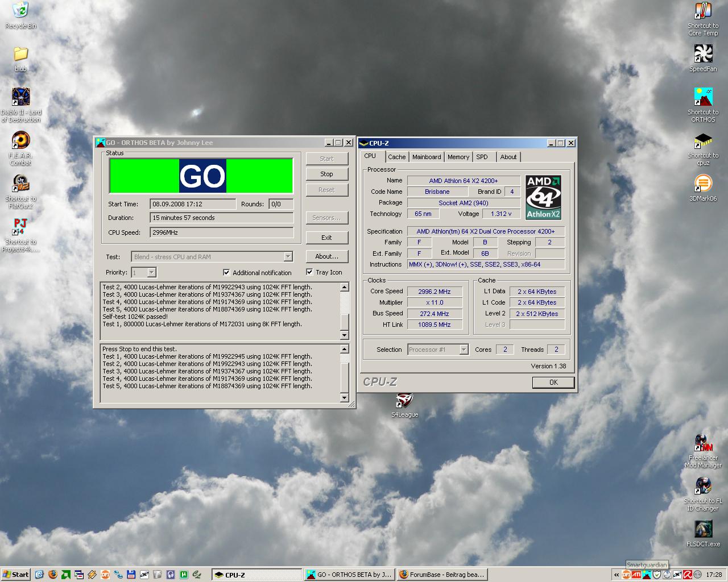Toggle the Additional notification checkbox
728x582 pixels.
click(226, 272)
